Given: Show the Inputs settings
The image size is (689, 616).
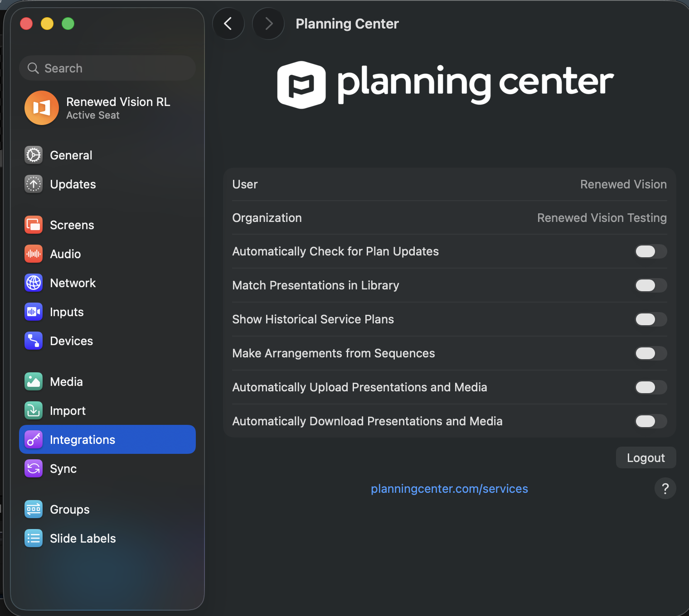Looking at the screenshot, I should (x=107, y=312).
